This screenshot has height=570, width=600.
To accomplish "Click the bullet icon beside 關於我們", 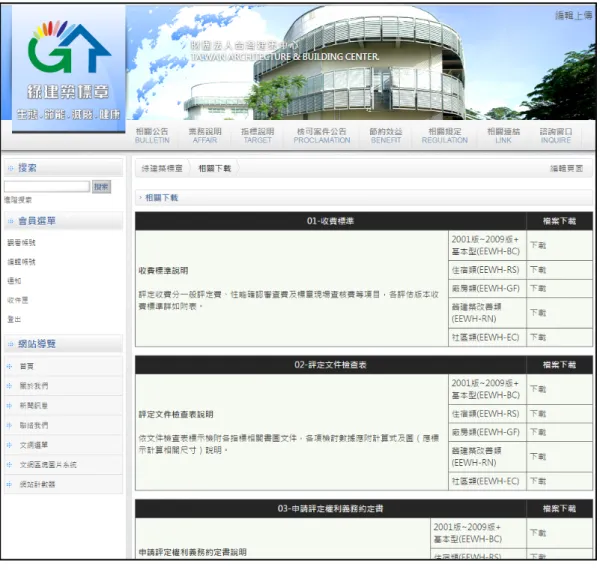I will [10, 386].
